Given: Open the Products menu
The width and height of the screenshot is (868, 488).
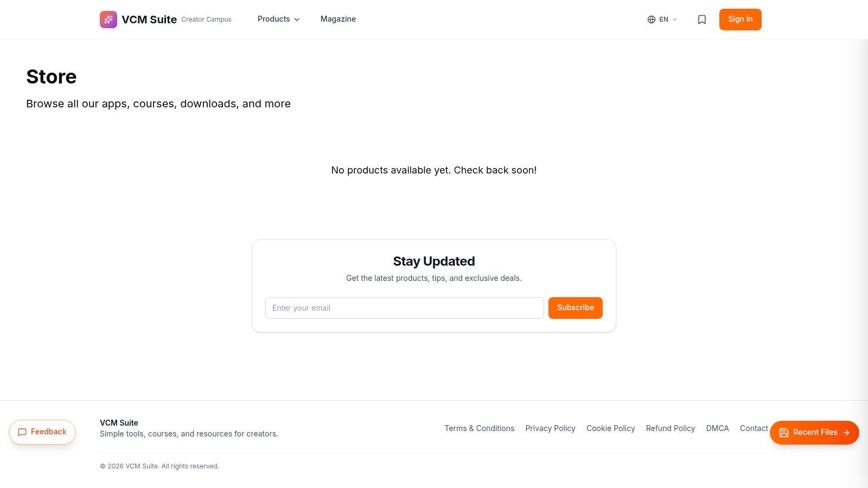Looking at the screenshot, I should point(274,19).
